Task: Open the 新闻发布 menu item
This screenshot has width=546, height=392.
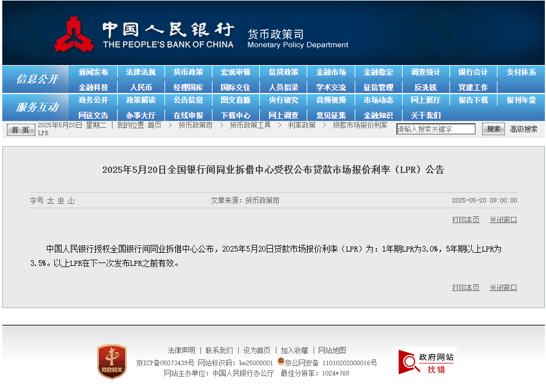Action: 93,72
